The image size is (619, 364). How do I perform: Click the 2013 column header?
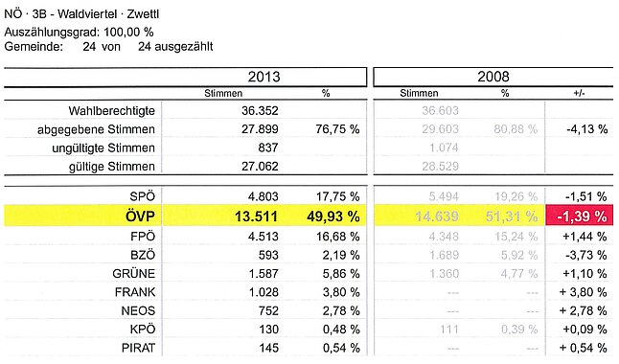(x=264, y=77)
